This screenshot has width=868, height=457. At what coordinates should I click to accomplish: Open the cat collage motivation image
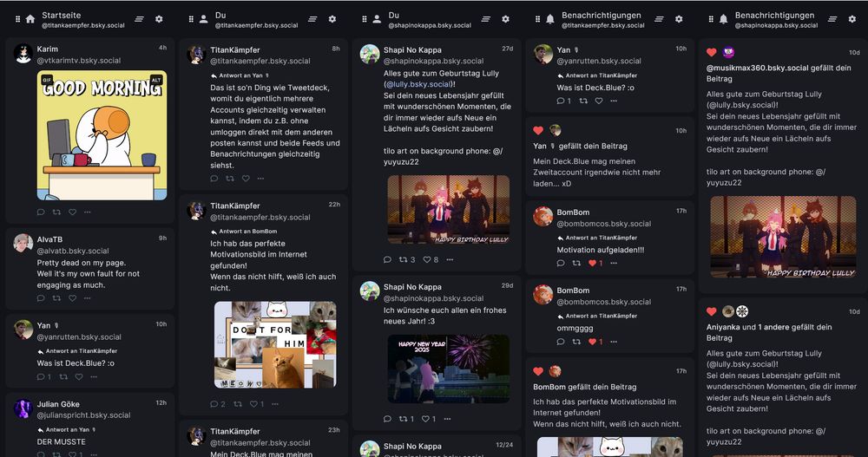tap(275, 344)
